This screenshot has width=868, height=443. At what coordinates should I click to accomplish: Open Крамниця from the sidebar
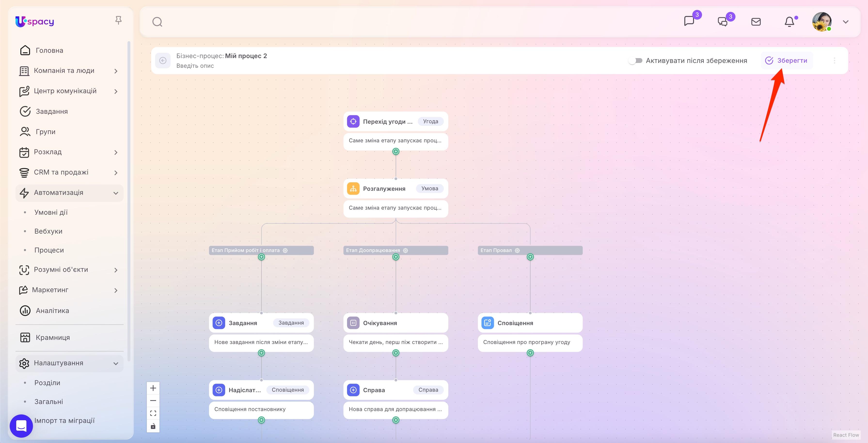[53, 337]
